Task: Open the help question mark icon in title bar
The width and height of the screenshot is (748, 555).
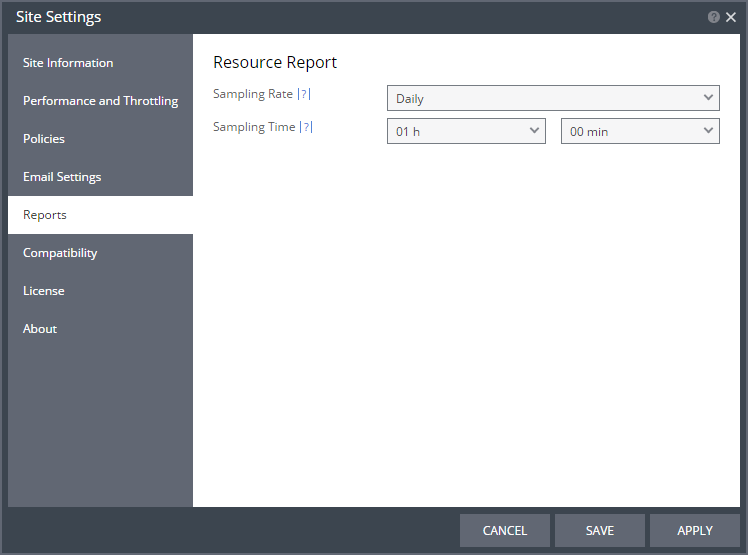Action: pyautogui.click(x=713, y=17)
